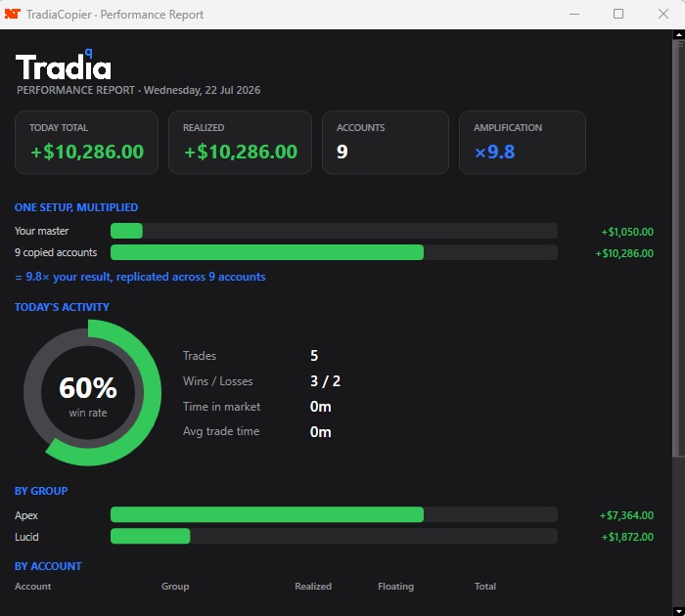
Task: Click the 'BY ACCOUNT' heading
Action: coord(48,566)
